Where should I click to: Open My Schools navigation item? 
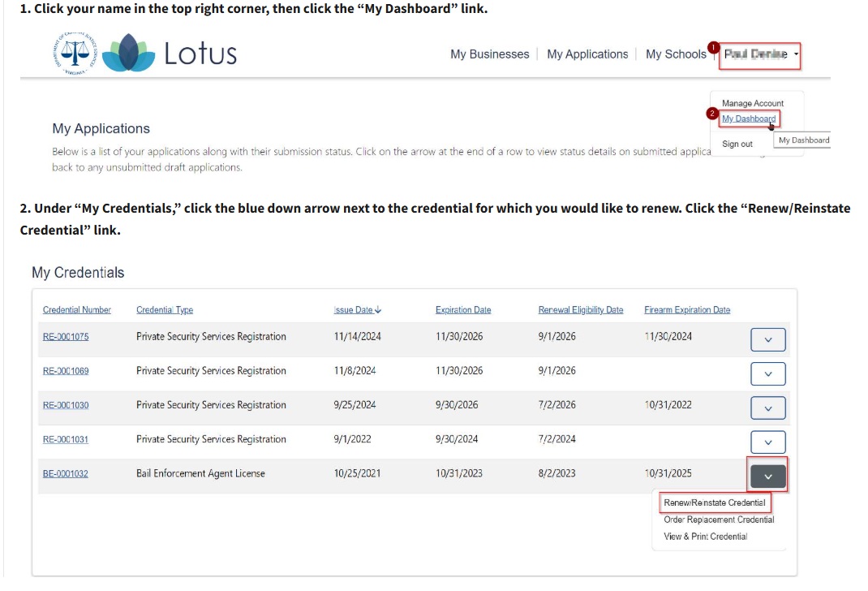[676, 54]
